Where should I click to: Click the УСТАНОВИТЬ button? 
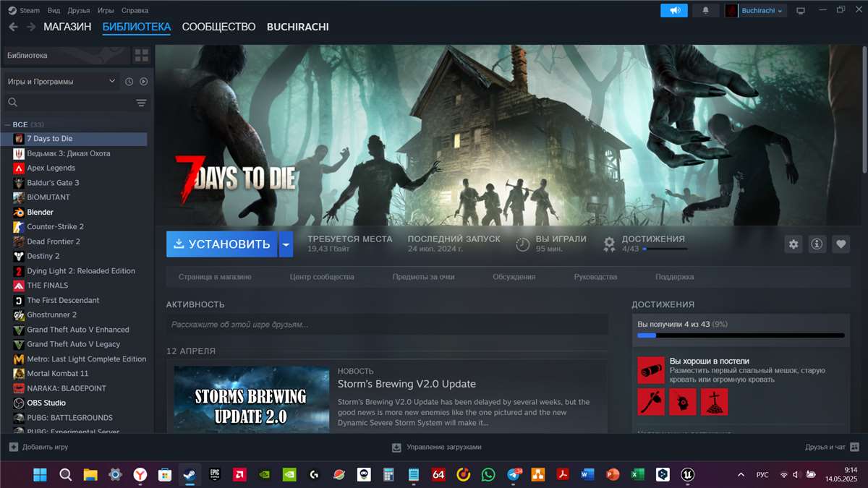tap(221, 244)
